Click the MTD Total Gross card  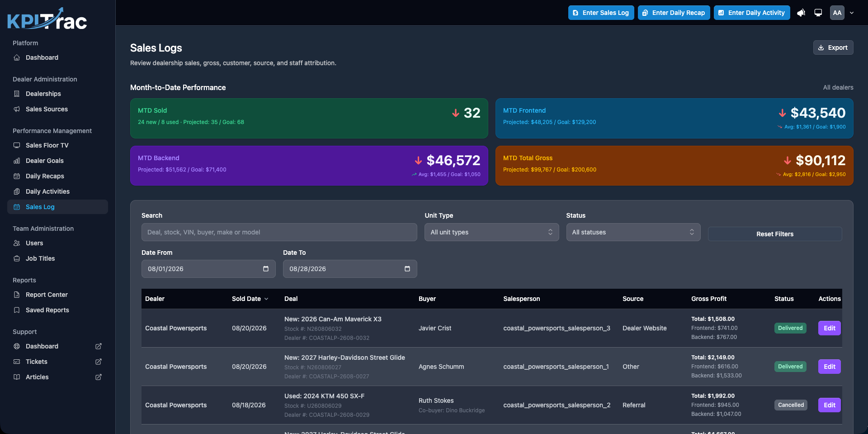click(675, 166)
